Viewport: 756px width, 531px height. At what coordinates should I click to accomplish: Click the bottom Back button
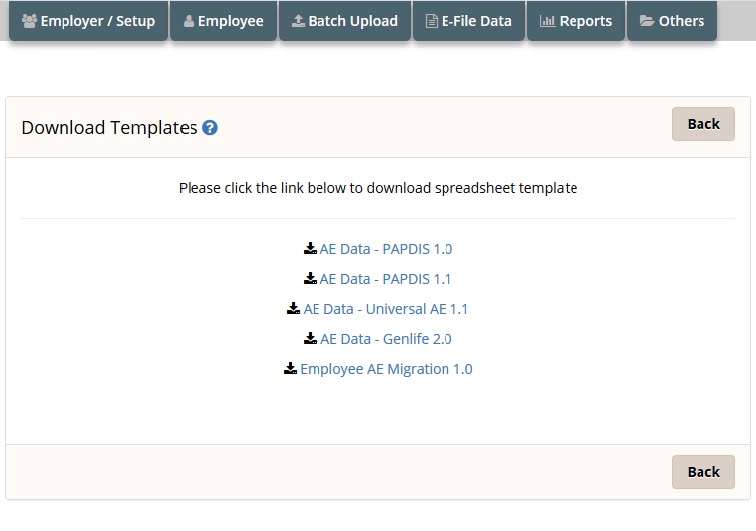(703, 472)
